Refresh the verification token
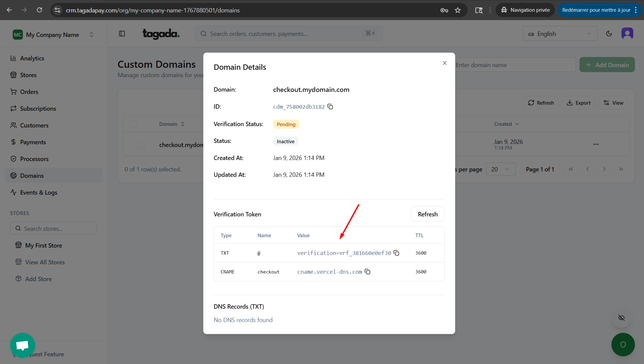644x364 pixels. pos(427,214)
